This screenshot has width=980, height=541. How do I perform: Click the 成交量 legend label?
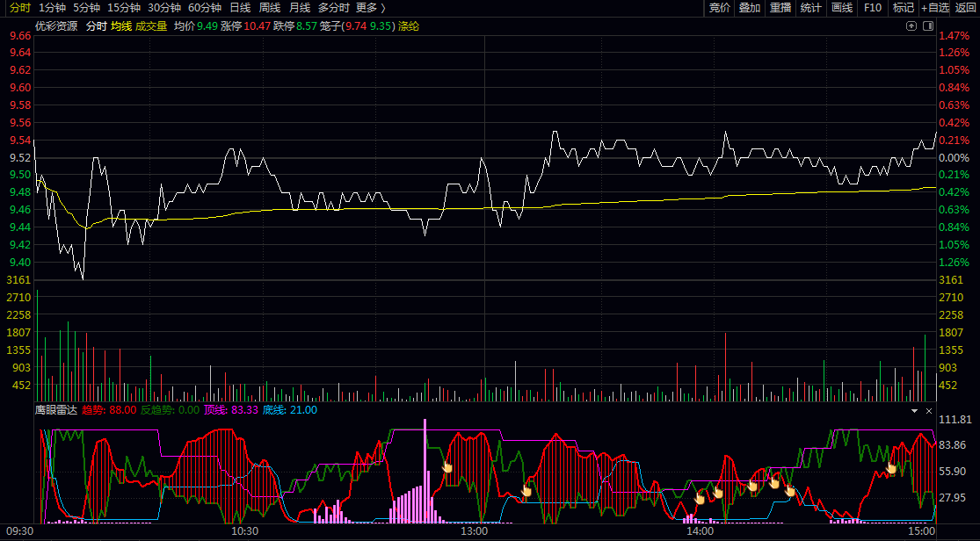pyautogui.click(x=151, y=26)
